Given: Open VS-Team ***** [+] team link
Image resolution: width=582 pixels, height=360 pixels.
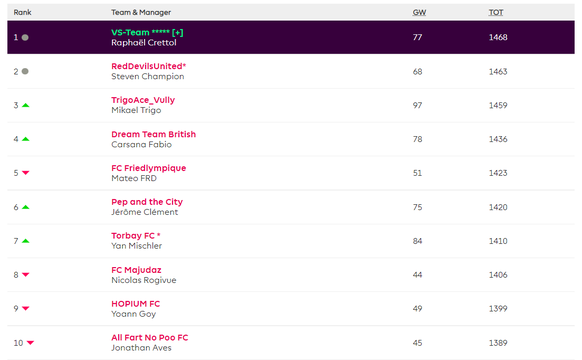Looking at the screenshot, I should 147,32.
